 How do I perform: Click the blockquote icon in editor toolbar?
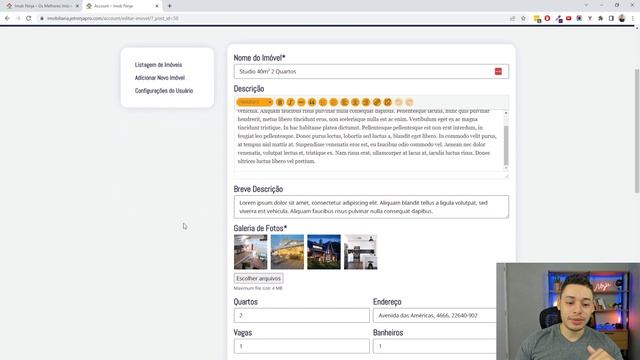coord(312,102)
